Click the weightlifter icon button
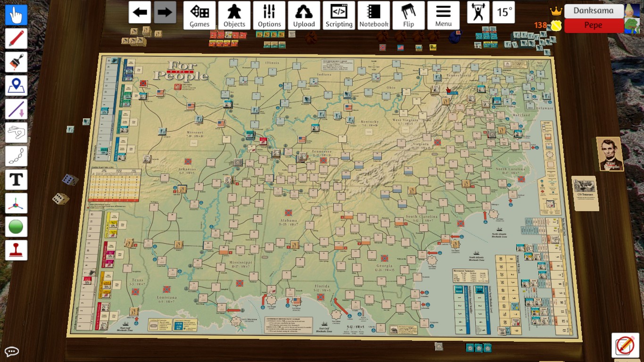The image size is (644, 362). coord(478,12)
